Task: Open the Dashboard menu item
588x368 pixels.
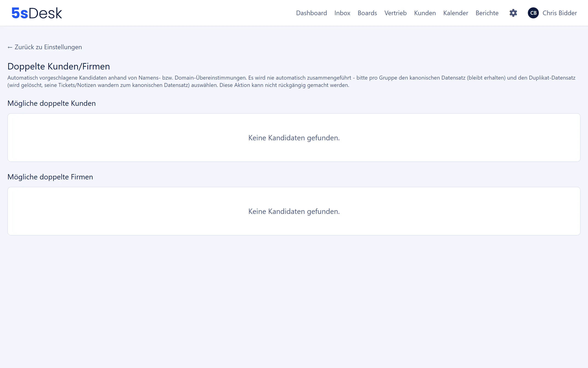Action: tap(311, 13)
